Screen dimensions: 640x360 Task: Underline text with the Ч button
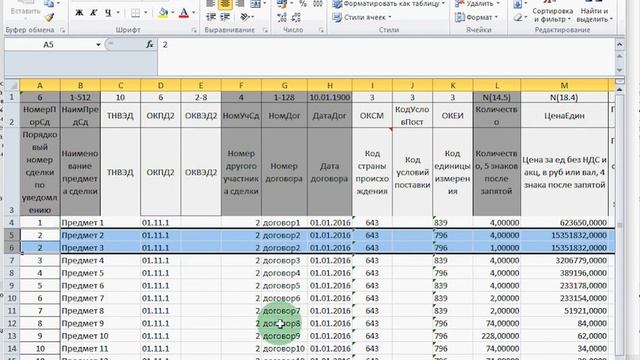(x=108, y=13)
